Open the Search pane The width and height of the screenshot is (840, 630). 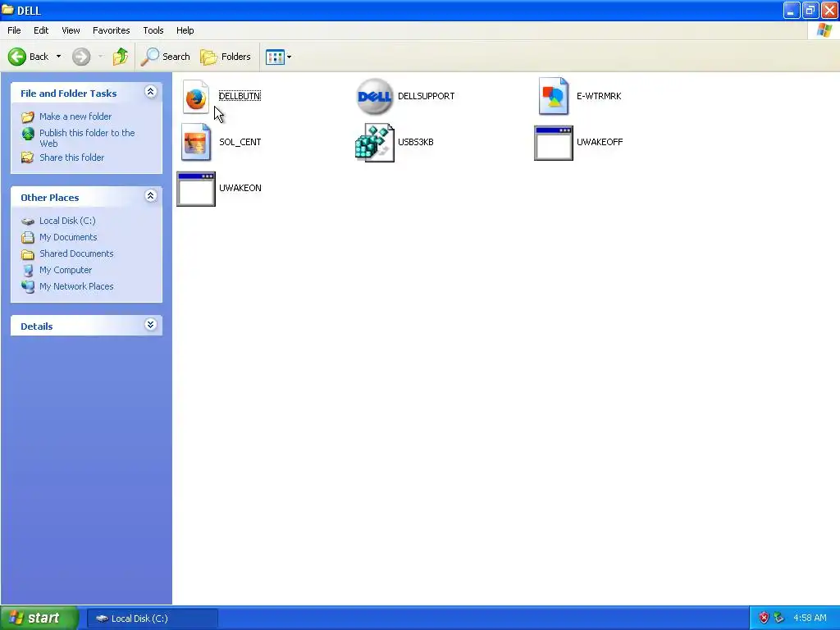tap(165, 57)
